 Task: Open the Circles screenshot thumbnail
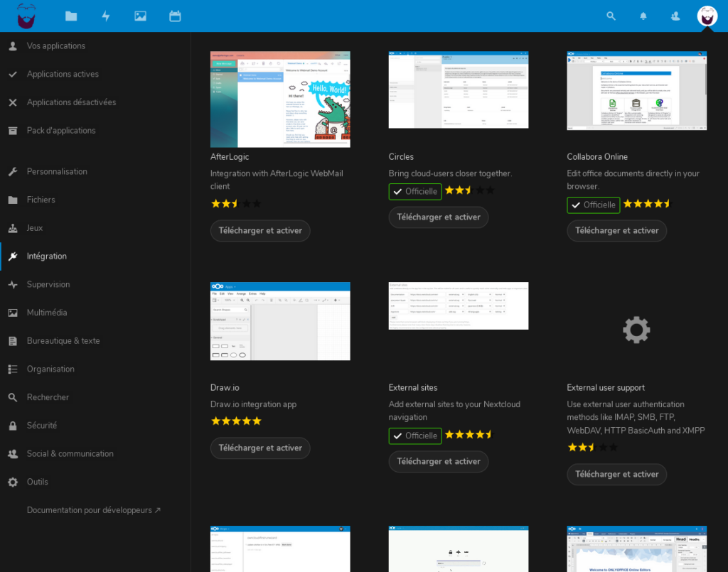[459, 90]
